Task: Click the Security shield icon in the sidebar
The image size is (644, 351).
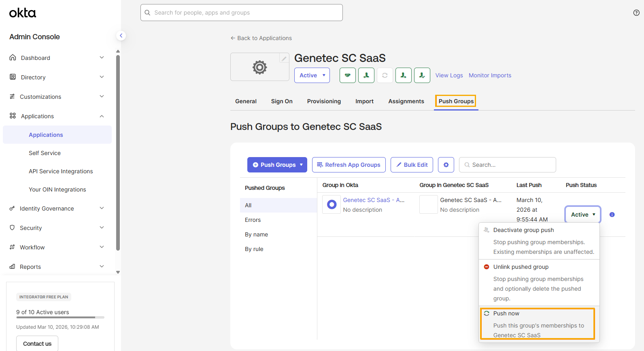Action: (12, 228)
